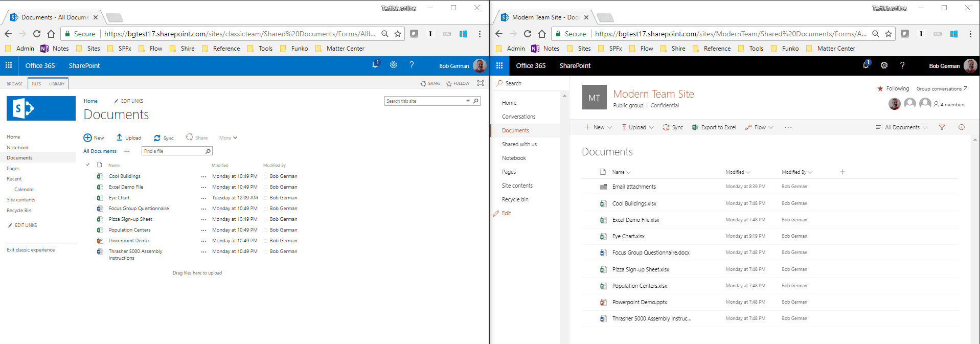Click ellipsis next to Eye Chart in classic list
980x344 pixels.
click(203, 198)
